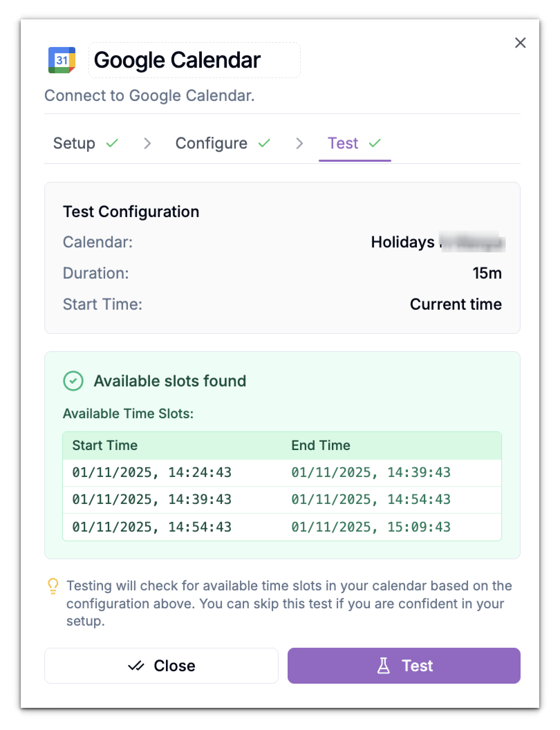Click the checkmark beside the Test step label
Screen dimensions: 560x730
[375, 143]
